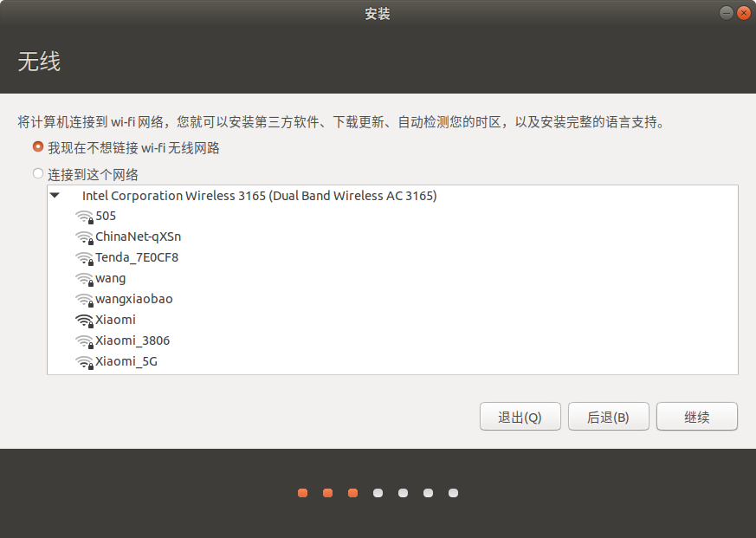This screenshot has height=538, width=756.
Task: Choose the "连接到这个网络" radio option
Action: pyautogui.click(x=38, y=174)
